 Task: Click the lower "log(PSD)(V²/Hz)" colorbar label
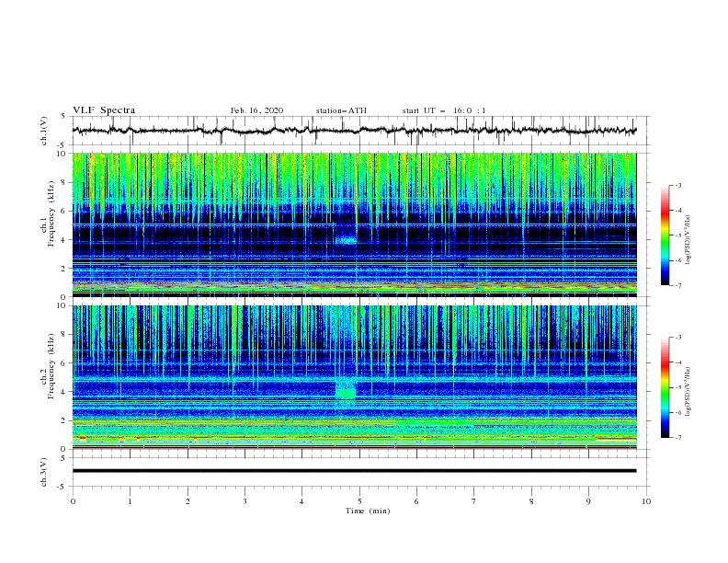pos(688,392)
